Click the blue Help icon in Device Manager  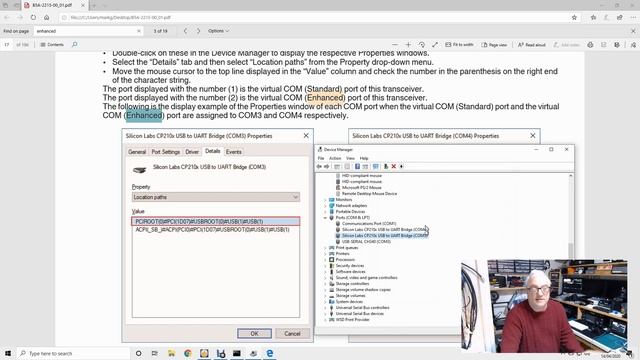click(x=357, y=167)
